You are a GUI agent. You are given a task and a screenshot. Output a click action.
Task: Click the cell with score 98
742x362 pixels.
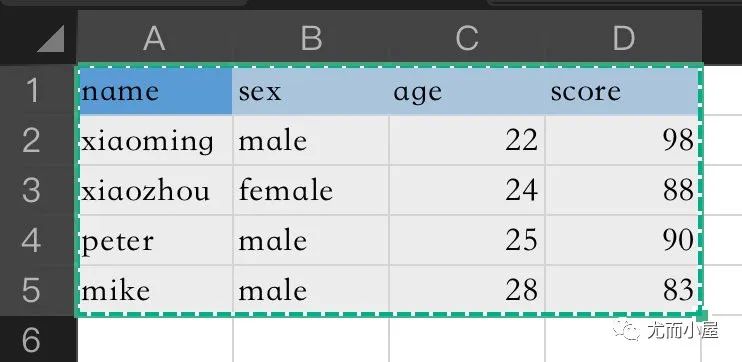click(x=622, y=141)
